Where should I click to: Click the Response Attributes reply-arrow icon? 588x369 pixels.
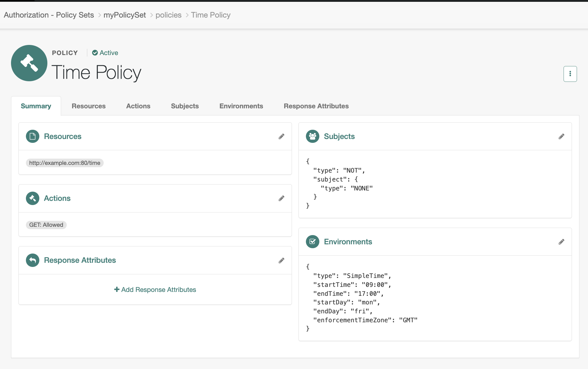coord(32,260)
